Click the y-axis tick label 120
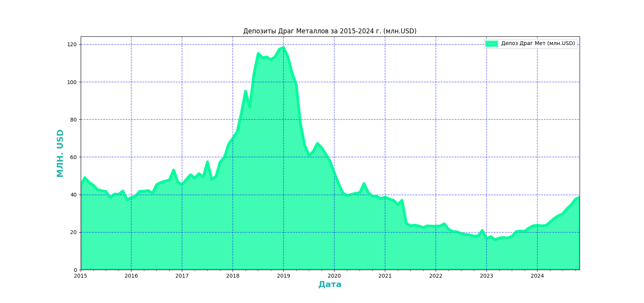 (x=72, y=45)
